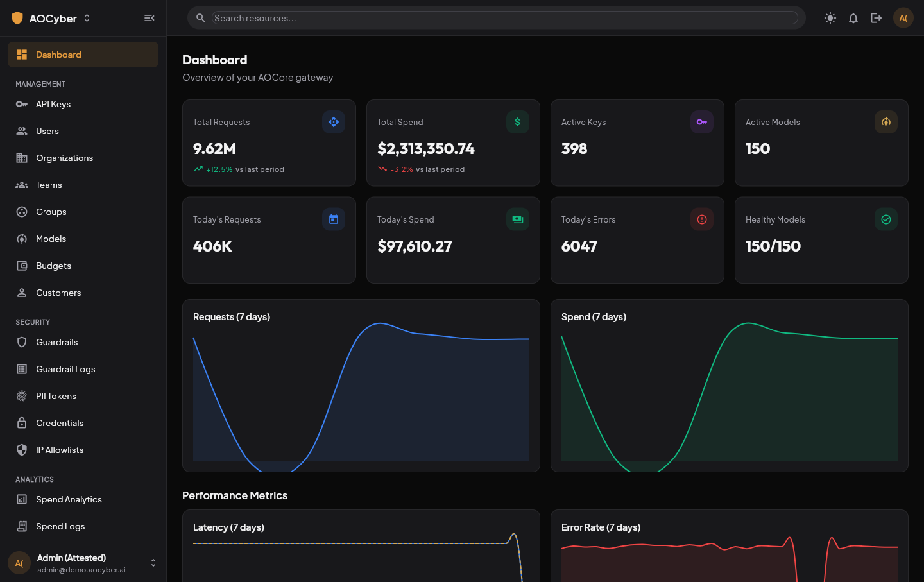Viewport: 924px width, 582px height.
Task: Navigate to Teams
Action: [x=83, y=185]
